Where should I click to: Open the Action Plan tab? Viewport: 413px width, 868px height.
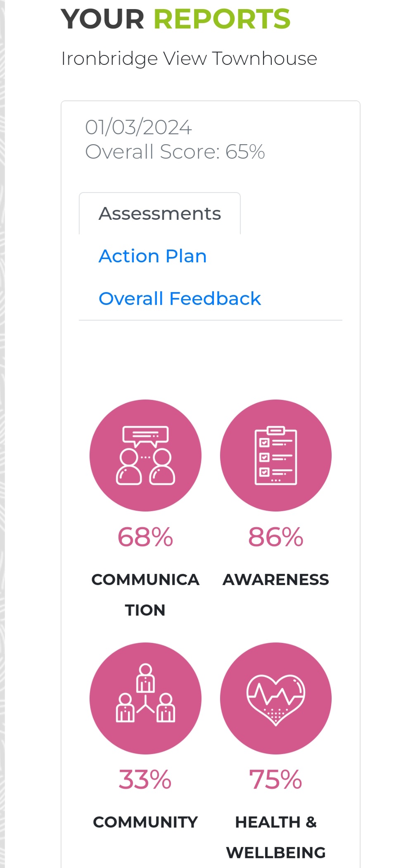pos(152,256)
